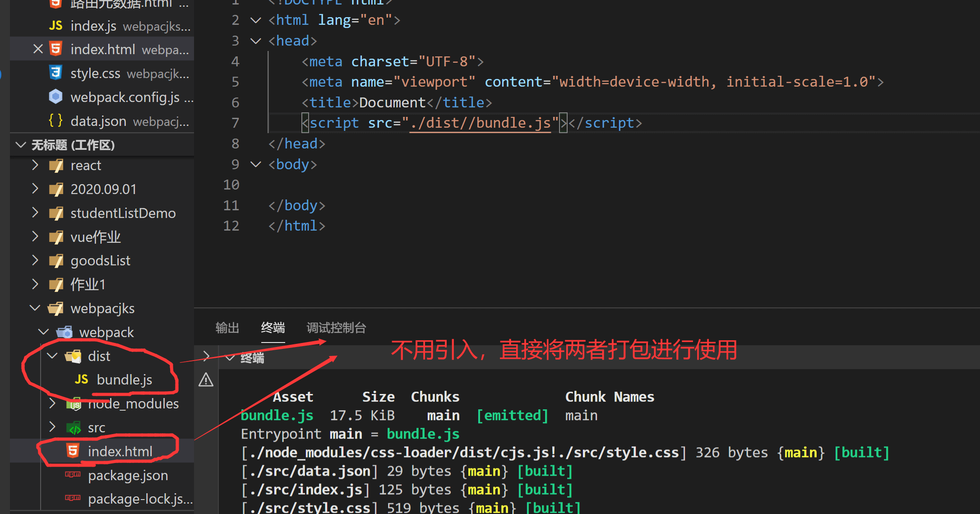Click the HTML5 icon beside index.html webpa...
Image resolution: width=980 pixels, height=514 pixels.
click(56, 49)
